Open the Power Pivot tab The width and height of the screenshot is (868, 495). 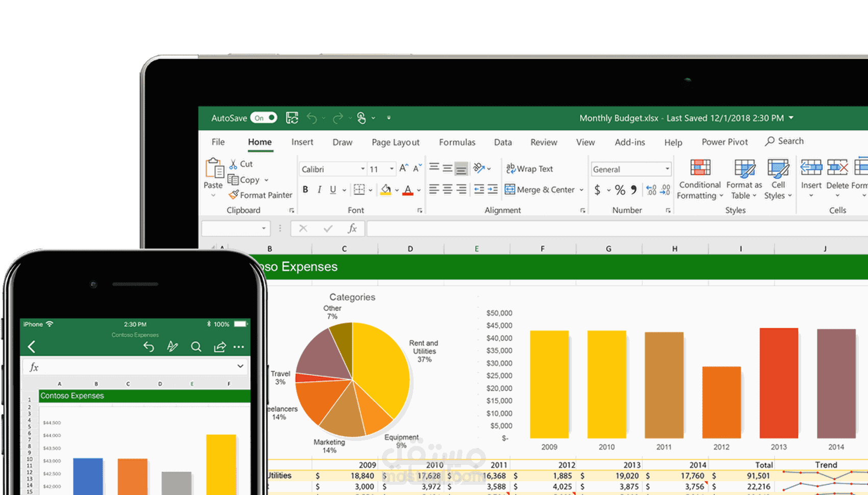pos(725,142)
